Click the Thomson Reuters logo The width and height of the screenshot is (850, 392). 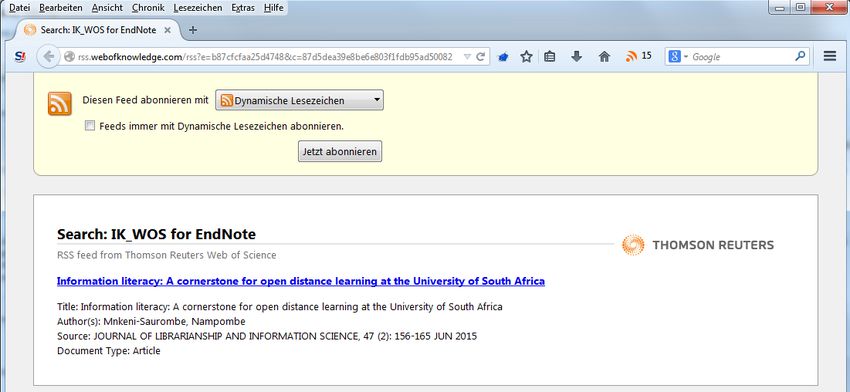click(x=698, y=245)
